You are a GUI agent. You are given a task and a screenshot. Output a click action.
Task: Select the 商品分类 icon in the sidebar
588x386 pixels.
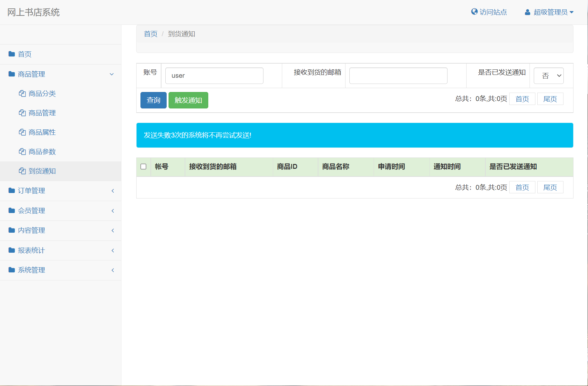point(22,94)
